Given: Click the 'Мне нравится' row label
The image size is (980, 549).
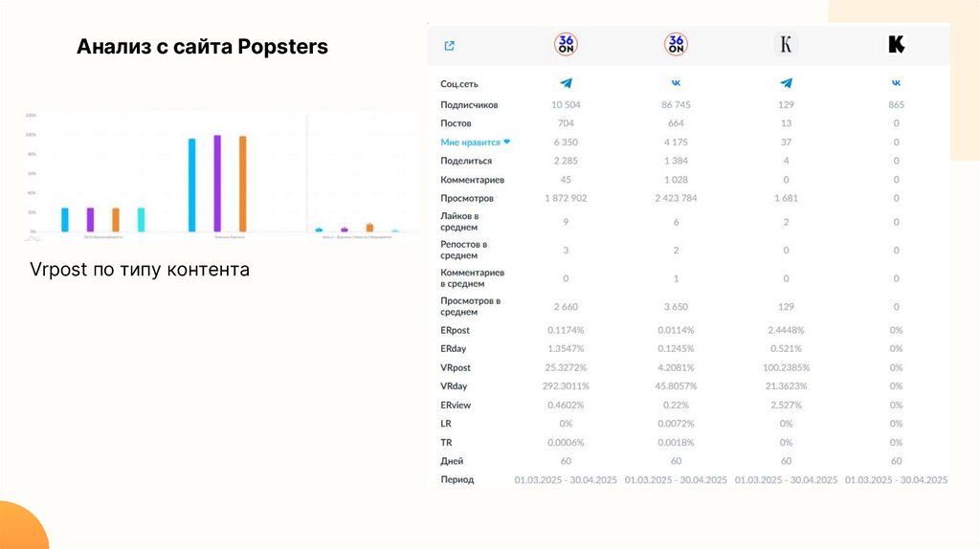Looking at the screenshot, I should (470, 143).
